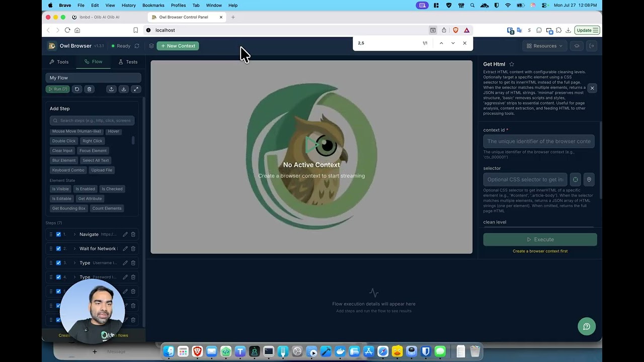The height and width of the screenshot is (362, 644).
Task: Click the Update button in browser toolbar
Action: [x=587, y=30]
